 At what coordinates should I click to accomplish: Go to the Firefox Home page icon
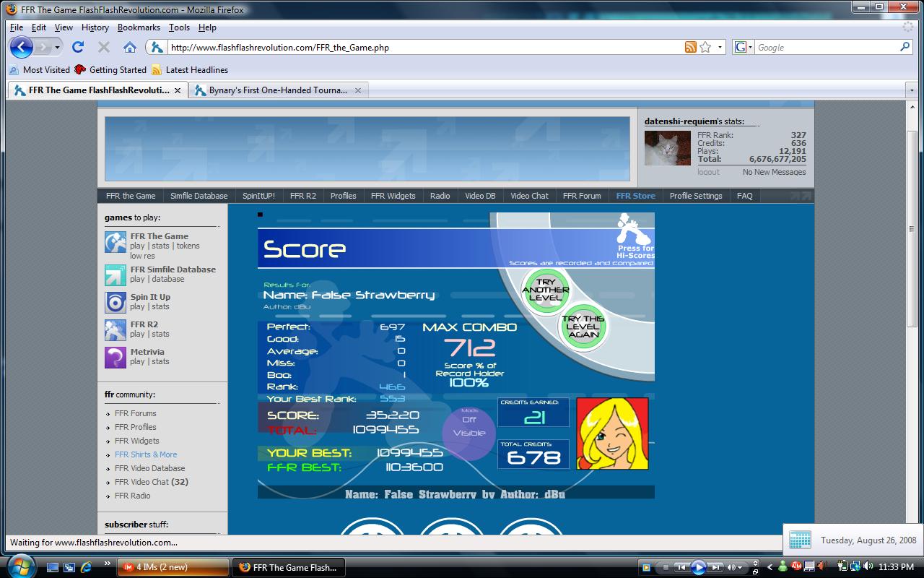130,48
